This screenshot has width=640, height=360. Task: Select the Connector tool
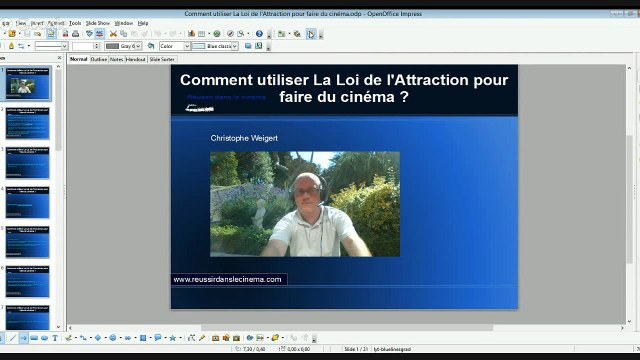(83, 338)
